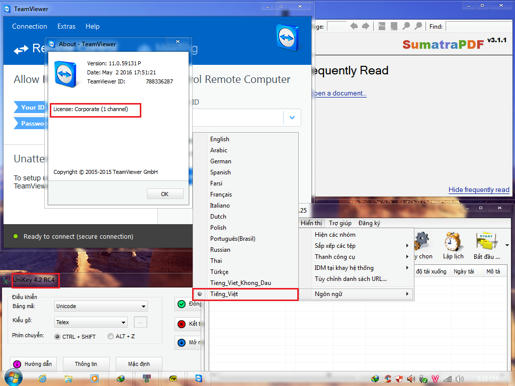Click Ngày tải column header in IDM
The height and width of the screenshot is (386, 515).
pyautogui.click(x=464, y=271)
